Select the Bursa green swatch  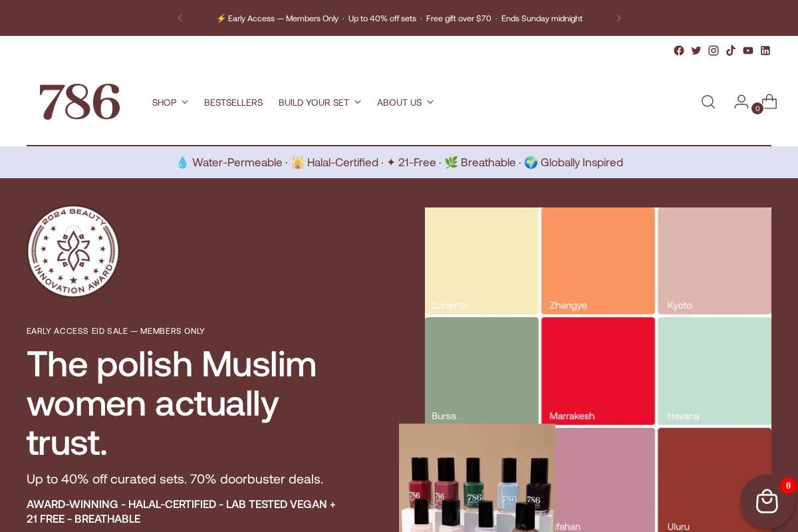(481, 370)
